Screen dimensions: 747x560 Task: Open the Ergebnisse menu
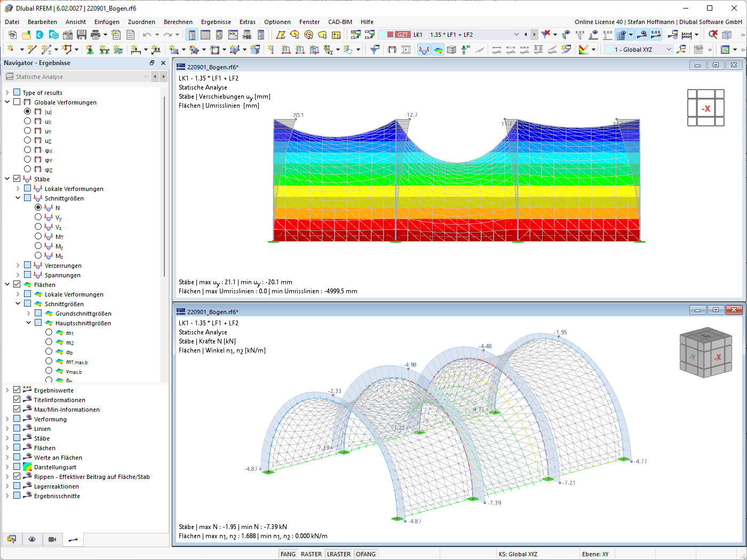click(216, 22)
